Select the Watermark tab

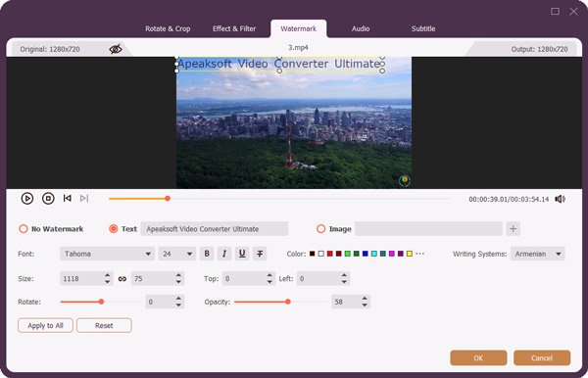(299, 28)
